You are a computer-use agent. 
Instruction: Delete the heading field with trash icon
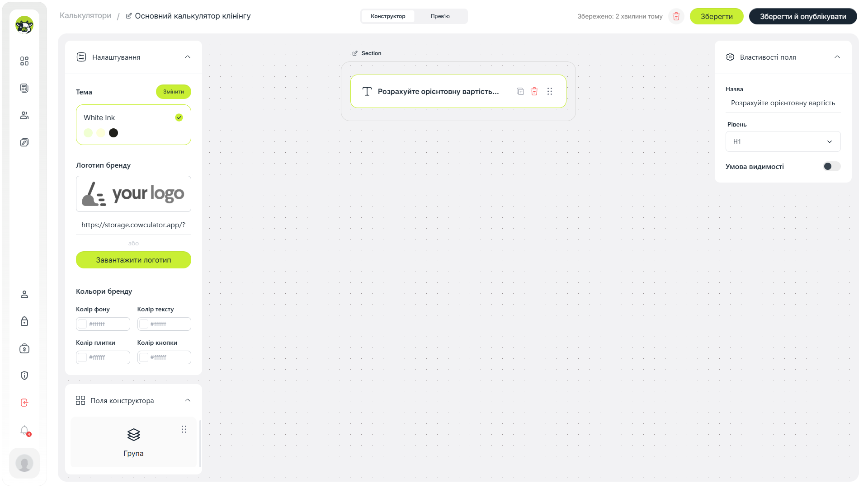click(x=534, y=91)
